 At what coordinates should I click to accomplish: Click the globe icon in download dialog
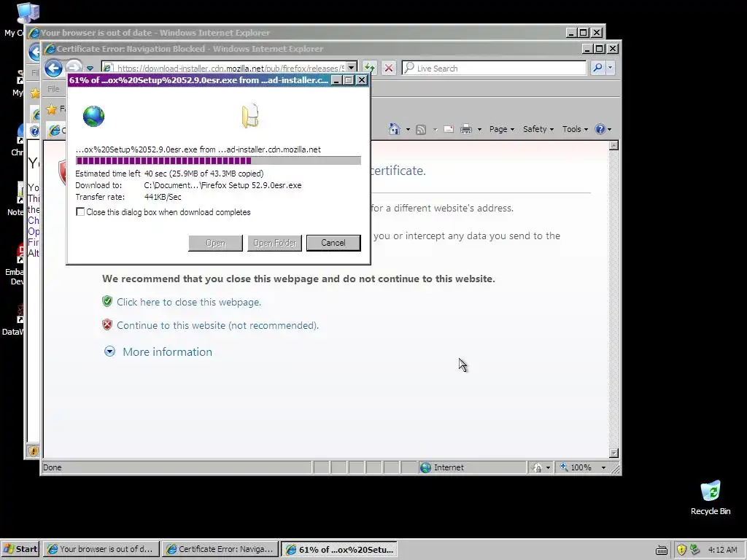[93, 116]
